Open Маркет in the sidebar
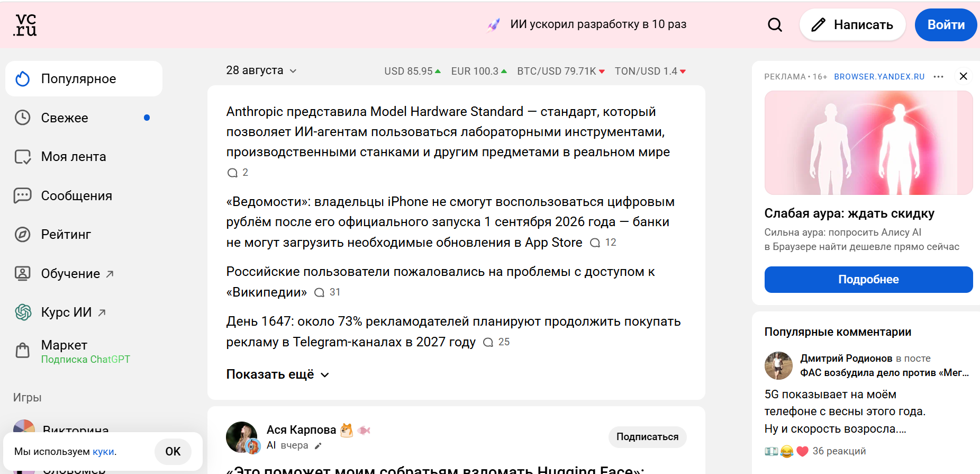 84,351
